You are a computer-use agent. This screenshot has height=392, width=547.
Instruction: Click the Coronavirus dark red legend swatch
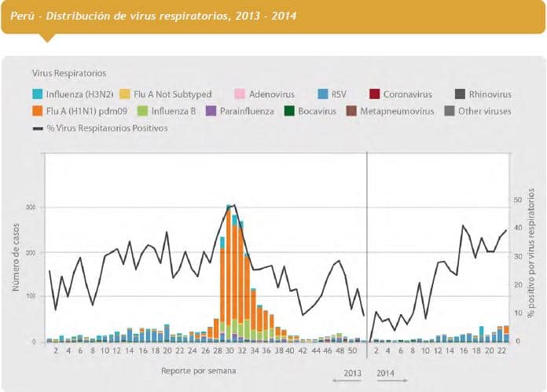(373, 95)
